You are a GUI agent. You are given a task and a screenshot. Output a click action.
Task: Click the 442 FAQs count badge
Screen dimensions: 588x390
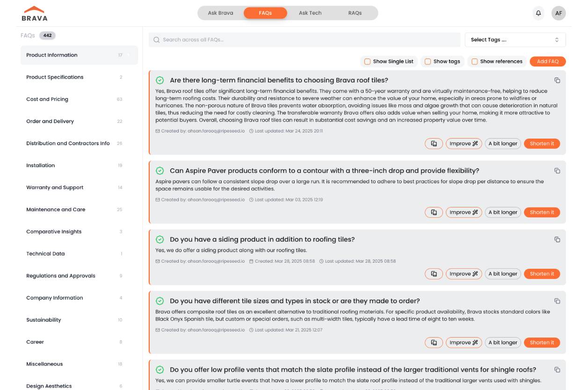tap(47, 36)
